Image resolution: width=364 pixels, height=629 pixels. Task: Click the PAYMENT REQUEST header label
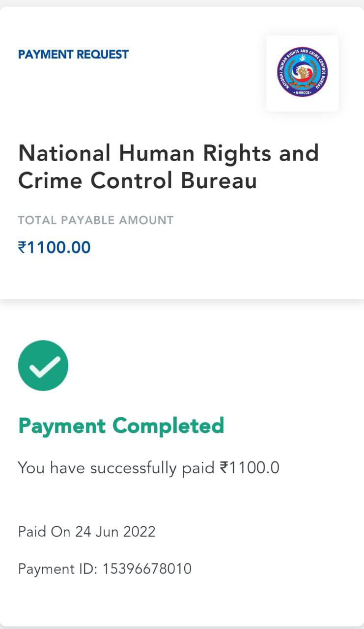(x=73, y=55)
